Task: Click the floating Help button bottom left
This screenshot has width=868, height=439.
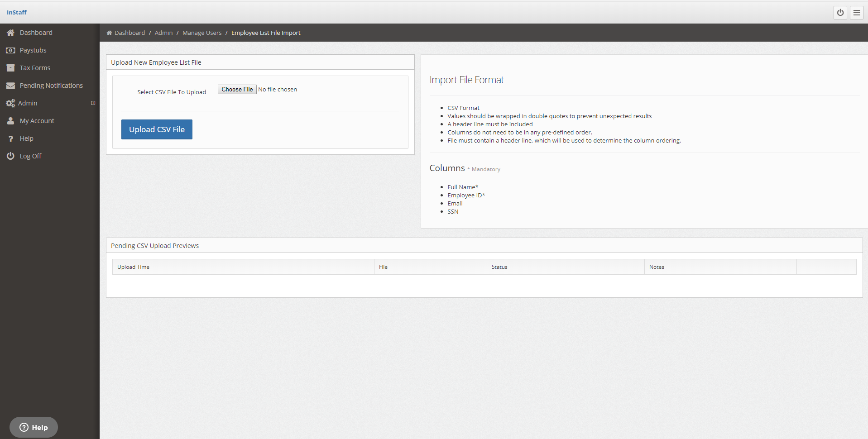Action: point(34,427)
